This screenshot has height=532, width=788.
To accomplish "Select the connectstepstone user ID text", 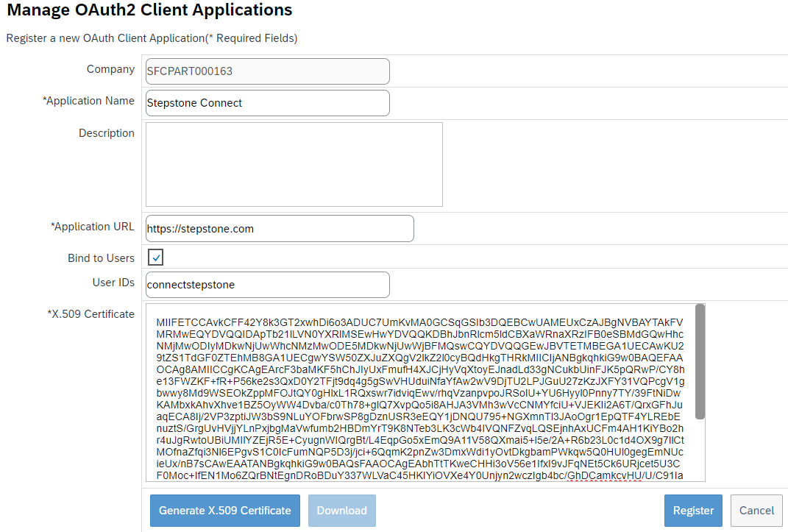I will (191, 285).
